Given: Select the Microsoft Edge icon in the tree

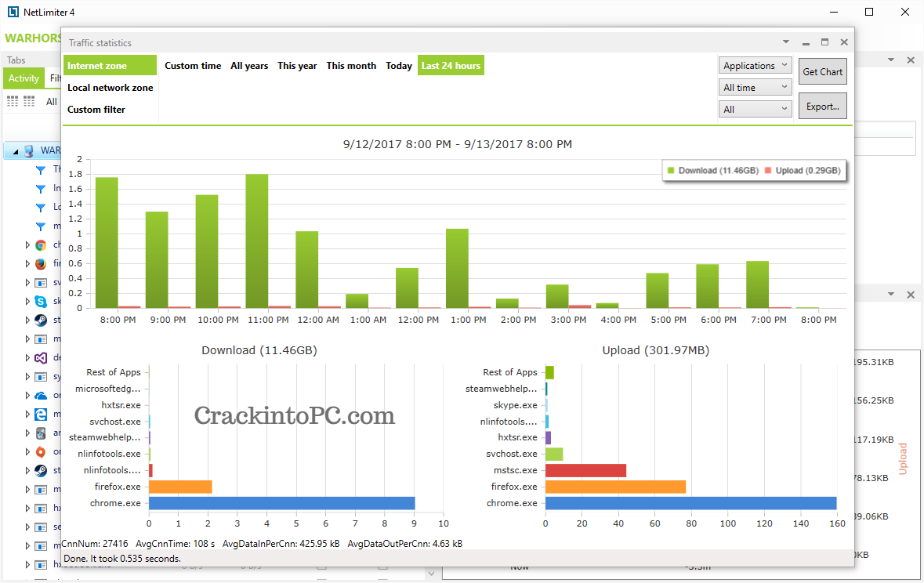Looking at the screenshot, I should coord(41,415).
